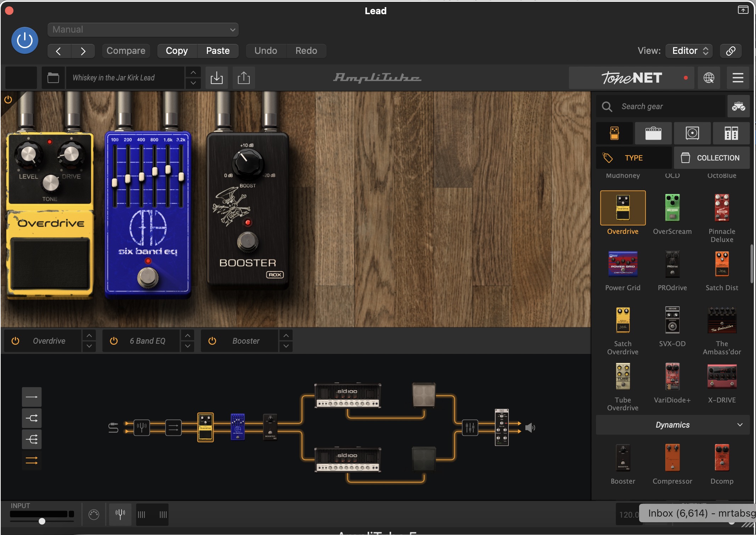This screenshot has height=535, width=756.
Task: Click the Copy button
Action: click(177, 51)
